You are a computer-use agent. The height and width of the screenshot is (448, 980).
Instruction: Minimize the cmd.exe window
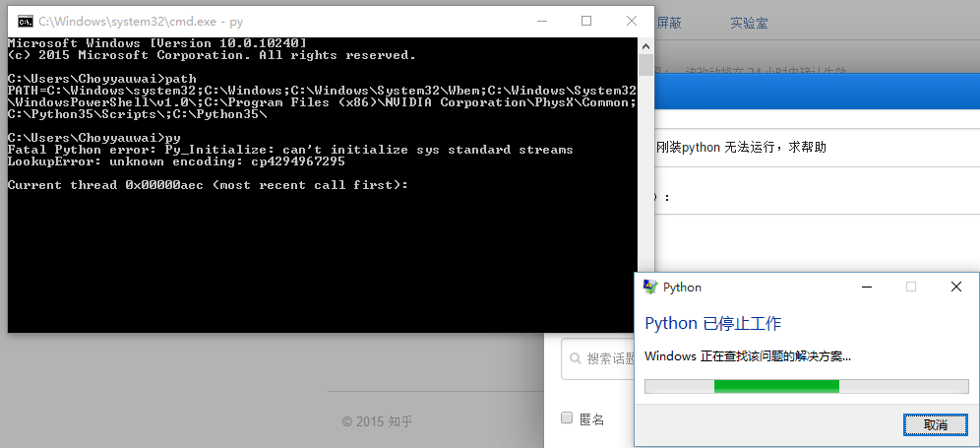(x=540, y=22)
